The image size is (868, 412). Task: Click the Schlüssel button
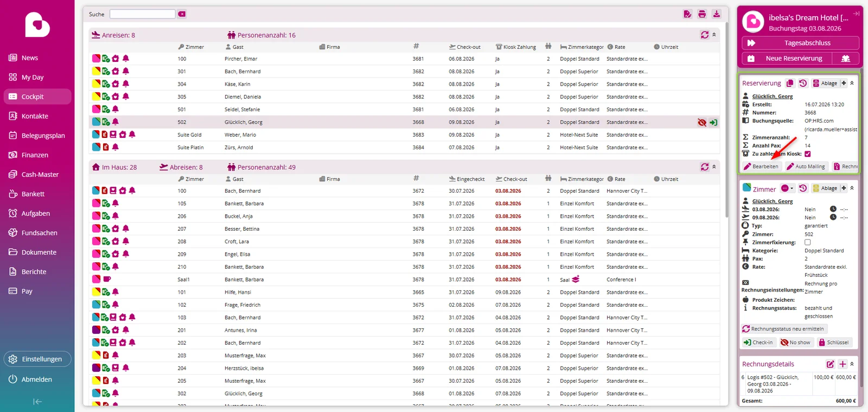coord(834,343)
